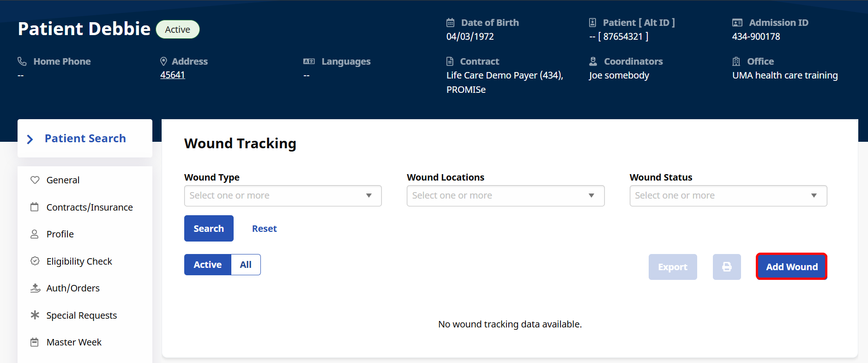The height and width of the screenshot is (363, 868).
Task: Click the Add Wound button
Action: [x=791, y=266]
